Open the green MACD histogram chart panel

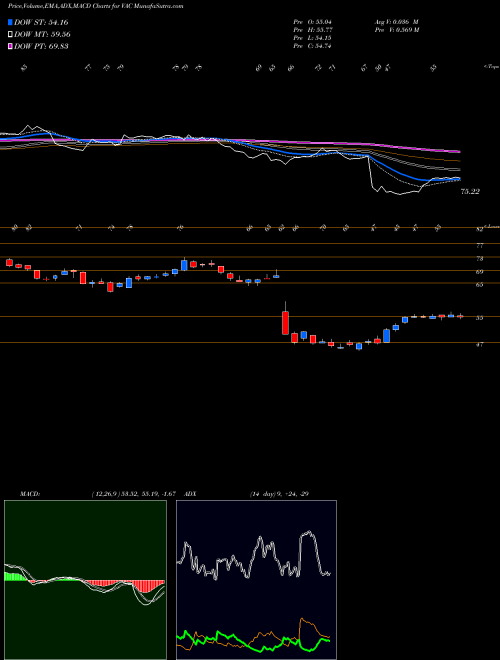[x=85, y=580]
